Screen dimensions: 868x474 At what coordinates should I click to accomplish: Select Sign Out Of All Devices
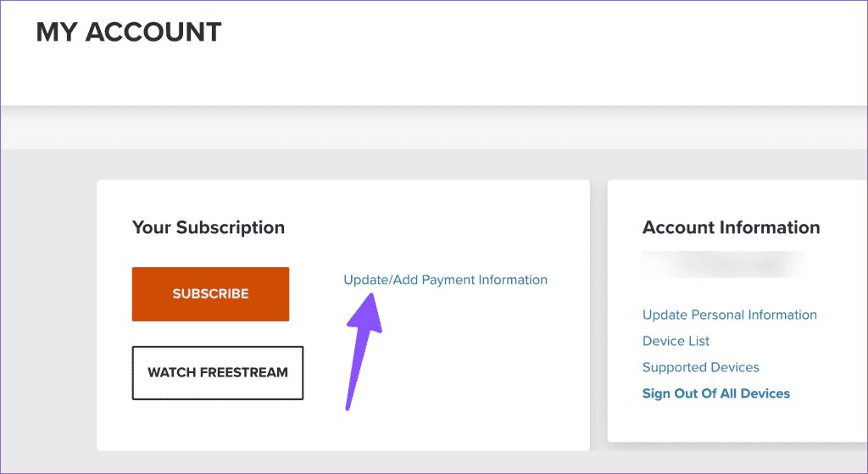(x=715, y=393)
